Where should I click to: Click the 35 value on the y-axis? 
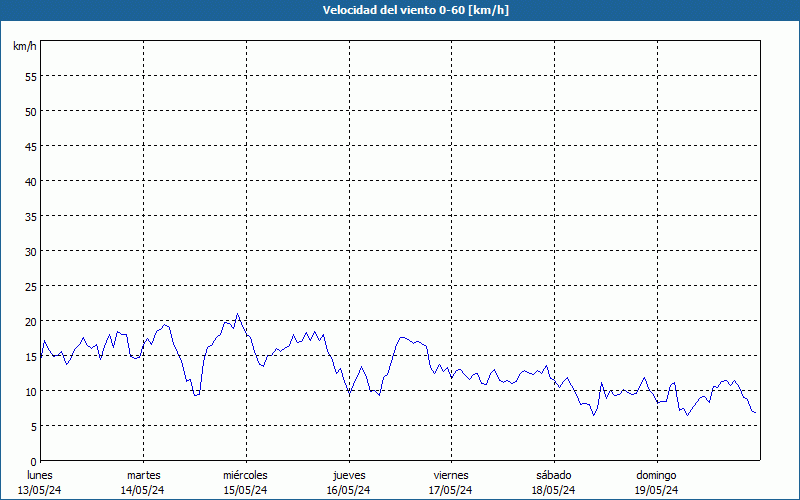(x=31, y=216)
